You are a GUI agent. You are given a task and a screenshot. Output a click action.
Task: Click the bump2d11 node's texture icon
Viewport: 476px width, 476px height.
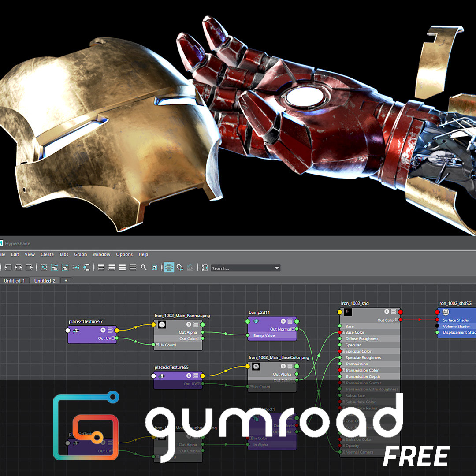[256, 321]
